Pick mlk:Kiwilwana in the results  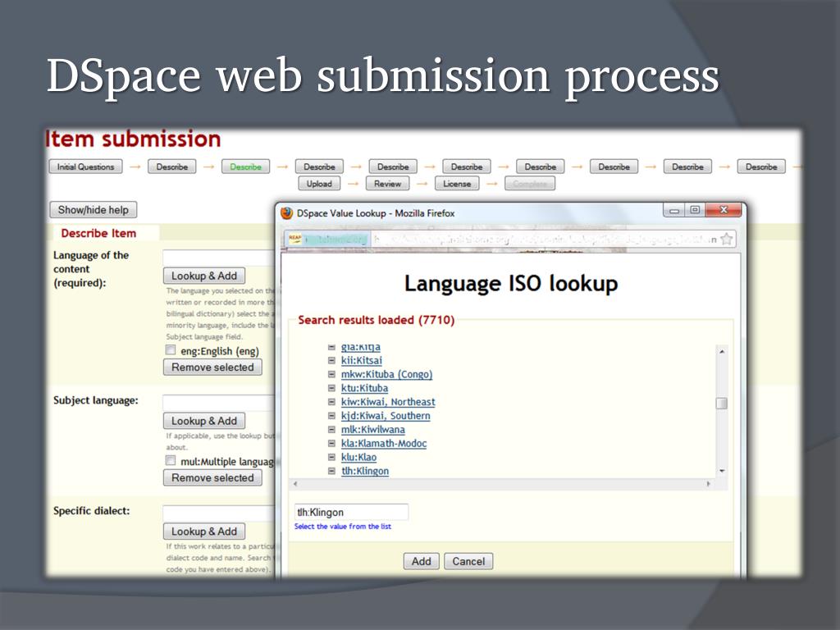pyautogui.click(x=373, y=430)
